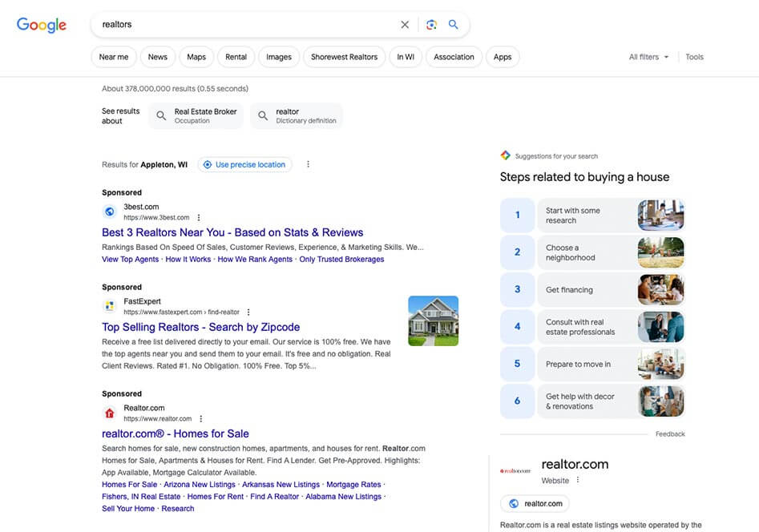Select the News filter tab

point(158,57)
